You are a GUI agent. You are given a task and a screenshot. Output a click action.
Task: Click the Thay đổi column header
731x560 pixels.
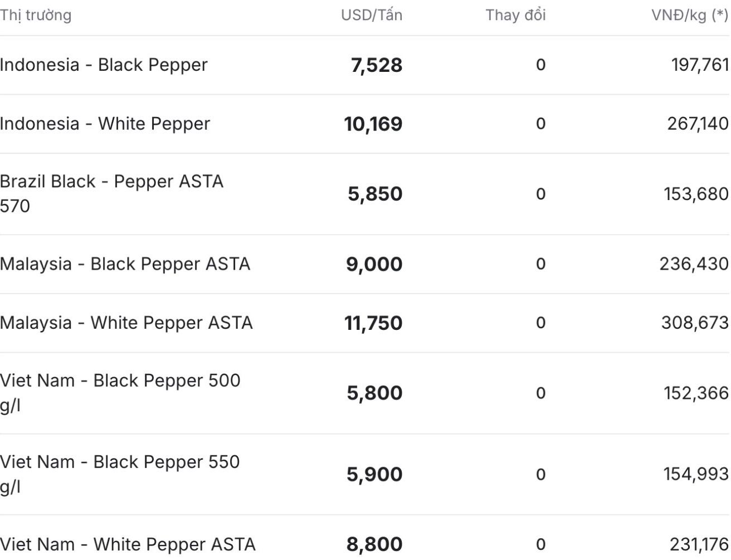tap(515, 15)
